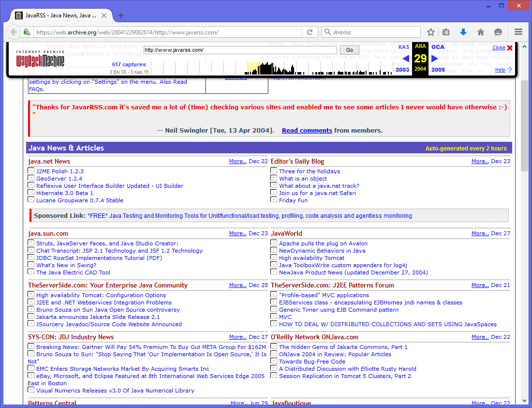This screenshot has height=408, width=532.
Task: Open More link for O'Reilly ONJava.com
Action: (x=480, y=337)
